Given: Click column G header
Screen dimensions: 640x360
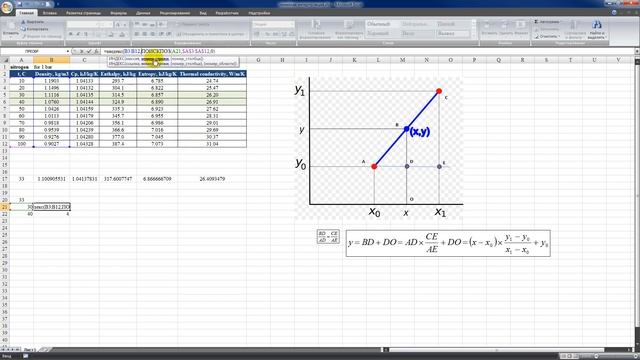Looking at the screenshot, I should pyautogui.click(x=258, y=60).
